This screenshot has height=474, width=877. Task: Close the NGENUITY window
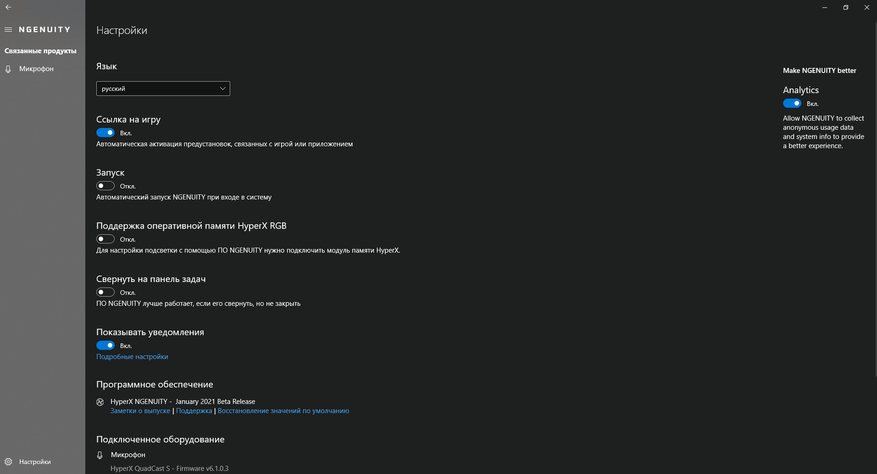click(x=866, y=7)
